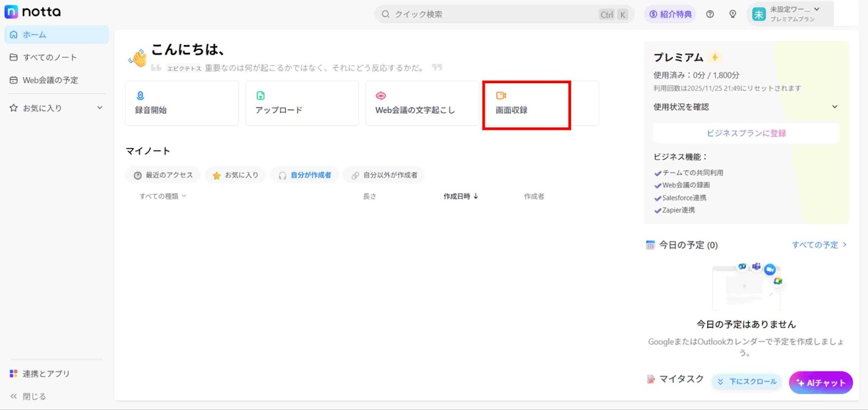Image resolution: width=868 pixels, height=410 pixels.
Task: Start recording with 録音開始 card
Action: [182, 103]
